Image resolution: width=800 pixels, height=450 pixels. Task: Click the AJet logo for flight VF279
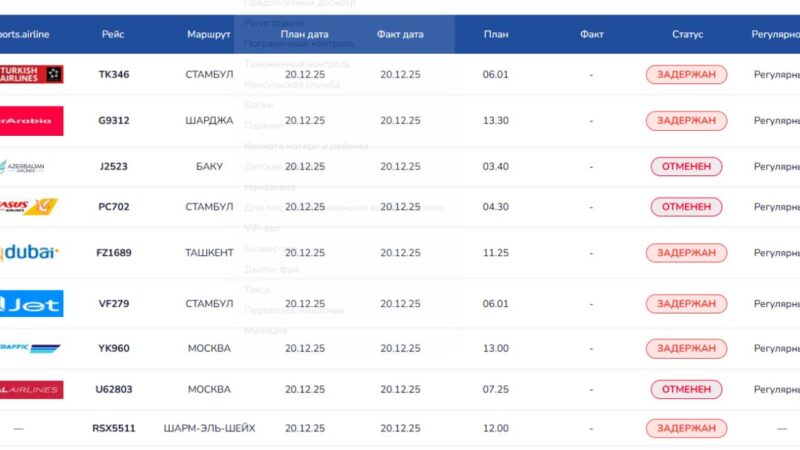[32, 303]
